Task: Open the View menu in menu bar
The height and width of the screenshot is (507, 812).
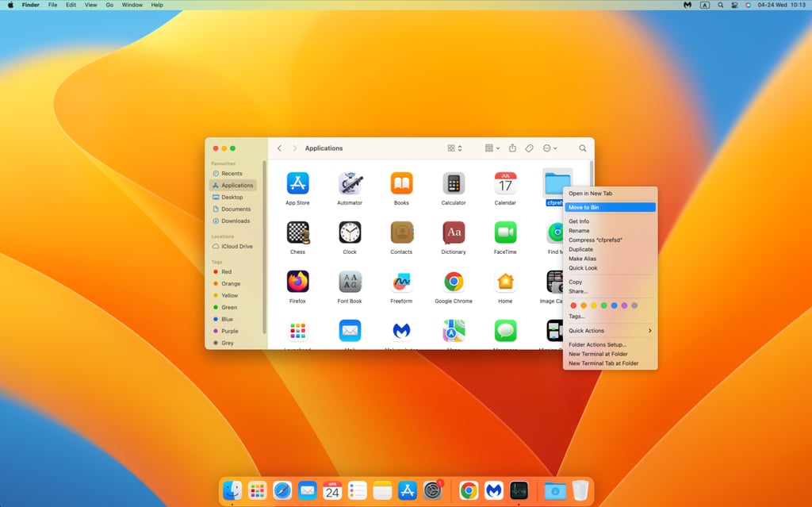Action: [90, 5]
